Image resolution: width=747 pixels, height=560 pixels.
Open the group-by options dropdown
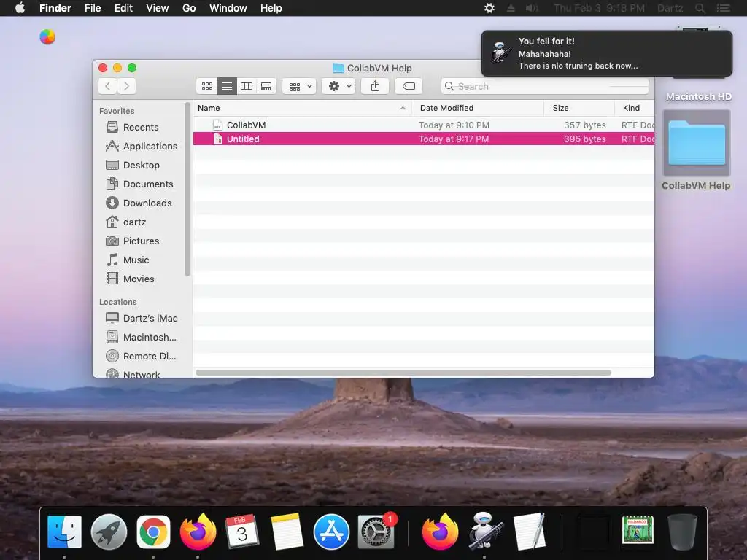pos(299,86)
